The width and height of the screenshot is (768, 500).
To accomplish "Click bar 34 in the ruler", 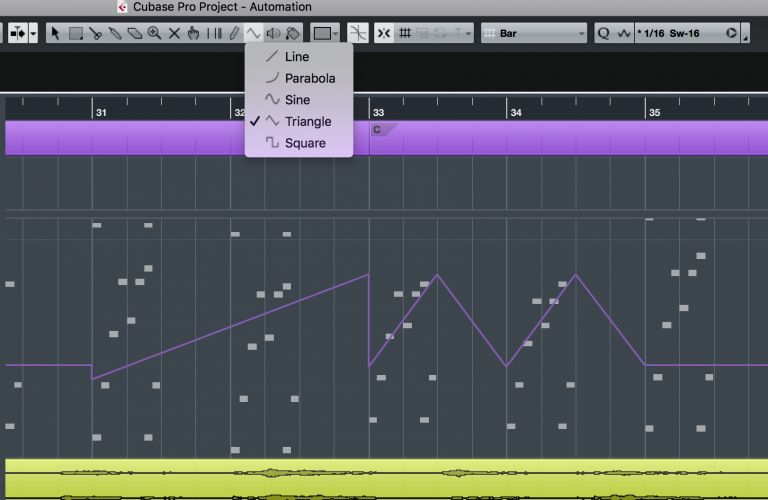I will pos(516,113).
